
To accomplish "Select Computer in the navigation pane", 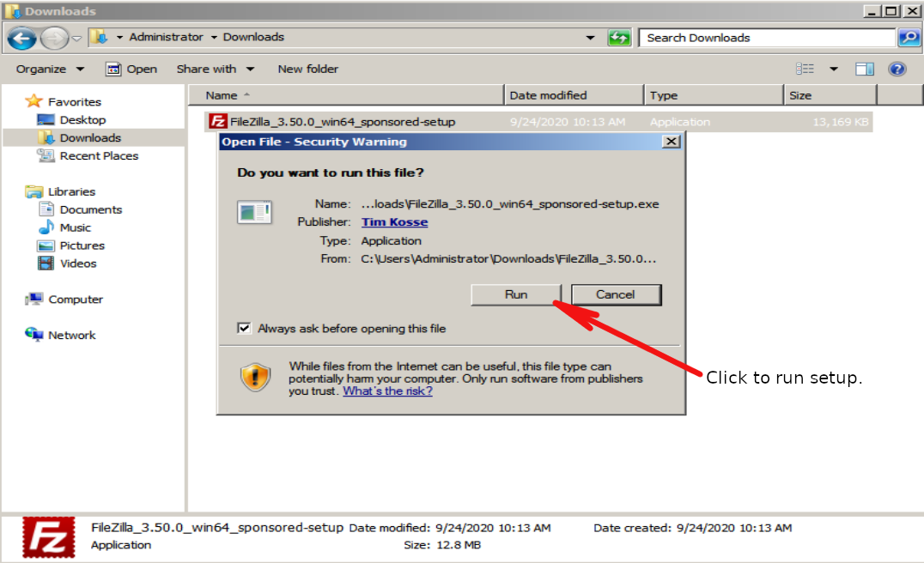I will click(x=76, y=300).
